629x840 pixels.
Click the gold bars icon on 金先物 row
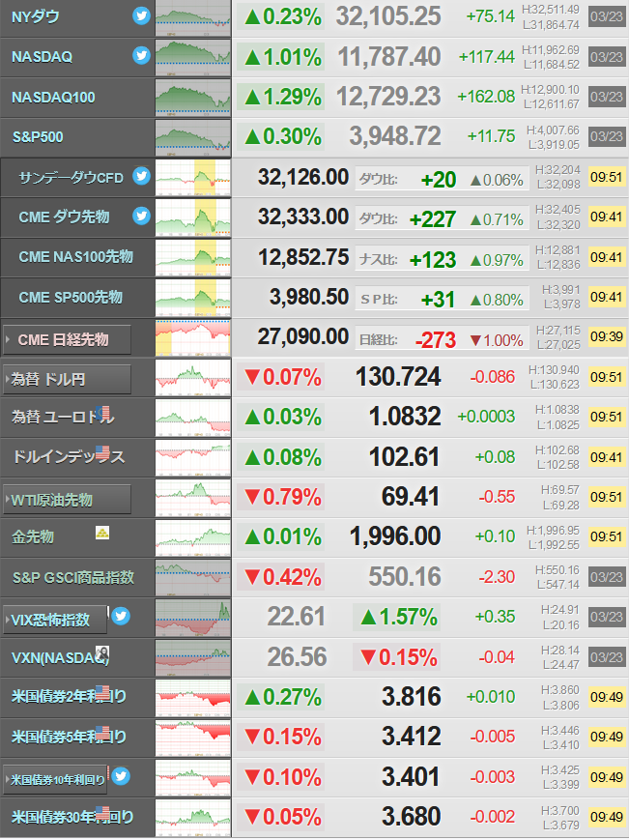click(x=102, y=533)
